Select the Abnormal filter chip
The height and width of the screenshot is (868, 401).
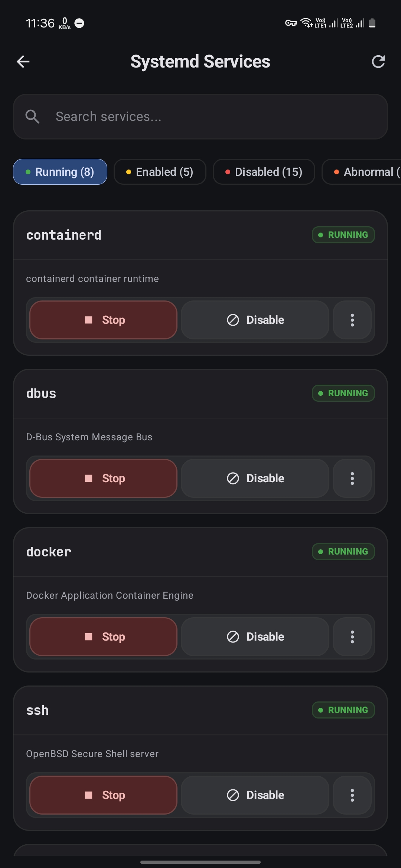click(x=361, y=172)
